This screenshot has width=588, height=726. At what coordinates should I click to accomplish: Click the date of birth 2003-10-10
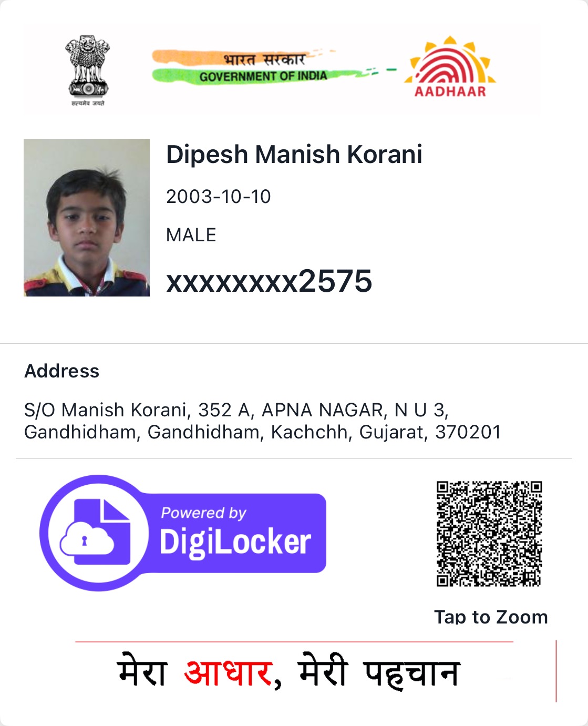tap(219, 197)
